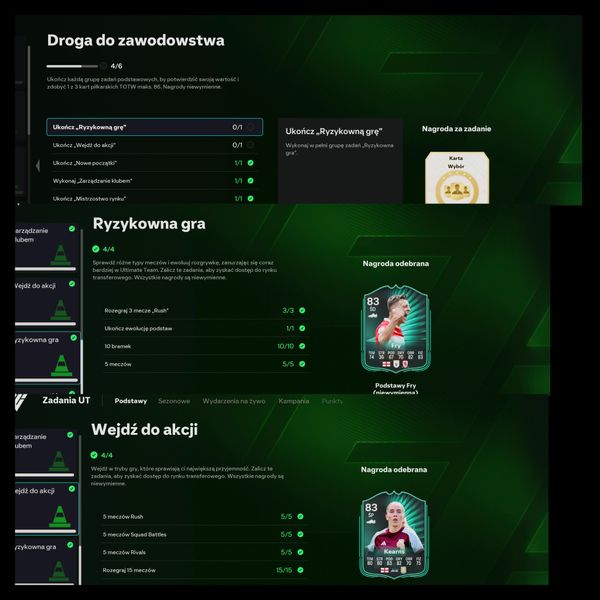Click the check icon on 'Rozegraj 3 mecze Rush'
Image resolution: width=600 pixels, height=600 pixels.
[302, 310]
